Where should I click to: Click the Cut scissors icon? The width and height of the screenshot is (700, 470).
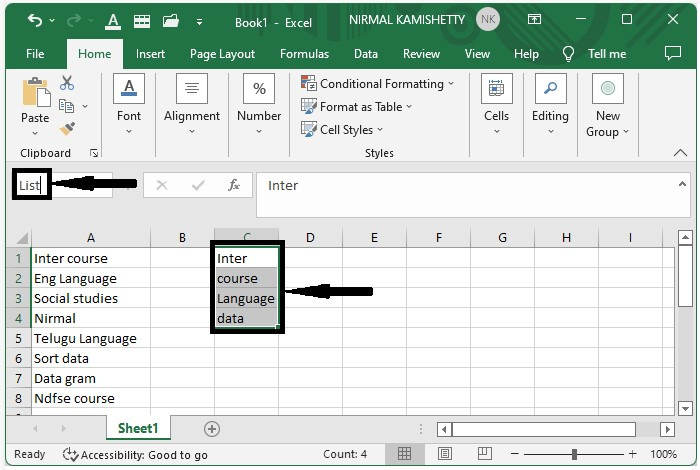68,83
